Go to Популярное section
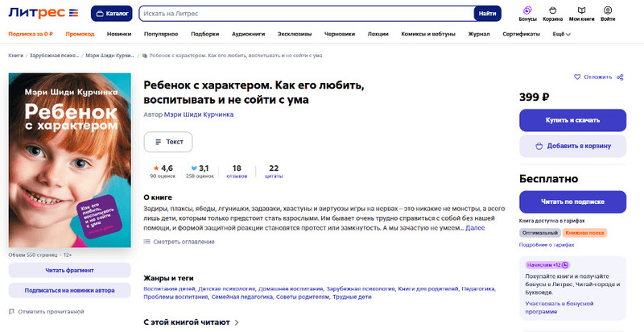This screenshot has height=332, width=644. [x=161, y=34]
